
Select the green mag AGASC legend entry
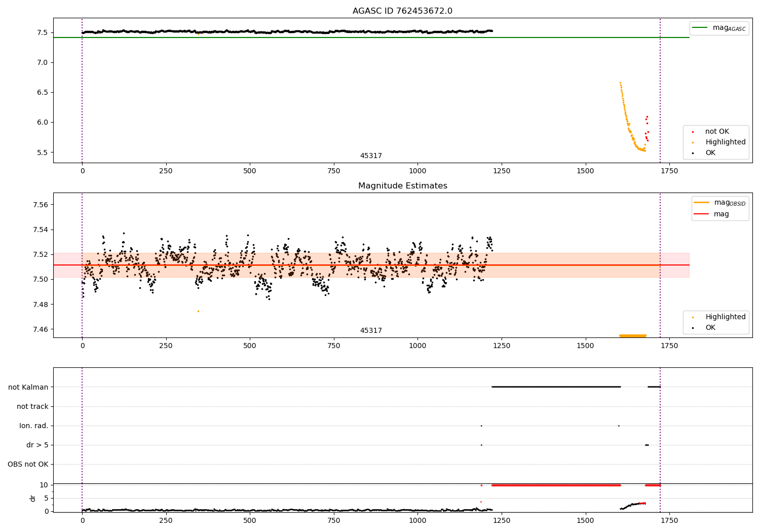coord(719,28)
